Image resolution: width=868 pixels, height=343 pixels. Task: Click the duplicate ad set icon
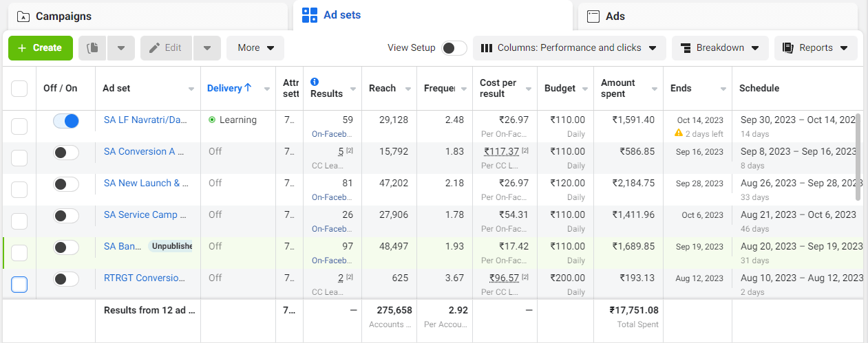pyautogui.click(x=94, y=48)
